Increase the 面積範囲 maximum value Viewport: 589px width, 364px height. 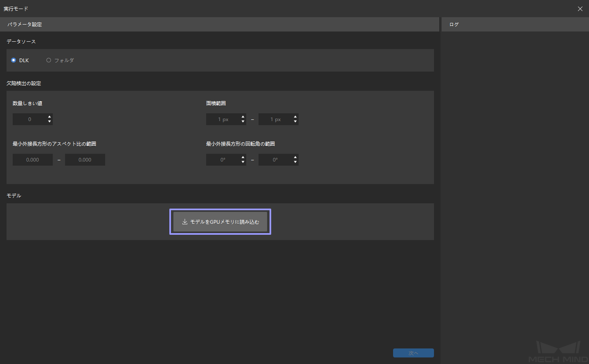click(x=295, y=117)
